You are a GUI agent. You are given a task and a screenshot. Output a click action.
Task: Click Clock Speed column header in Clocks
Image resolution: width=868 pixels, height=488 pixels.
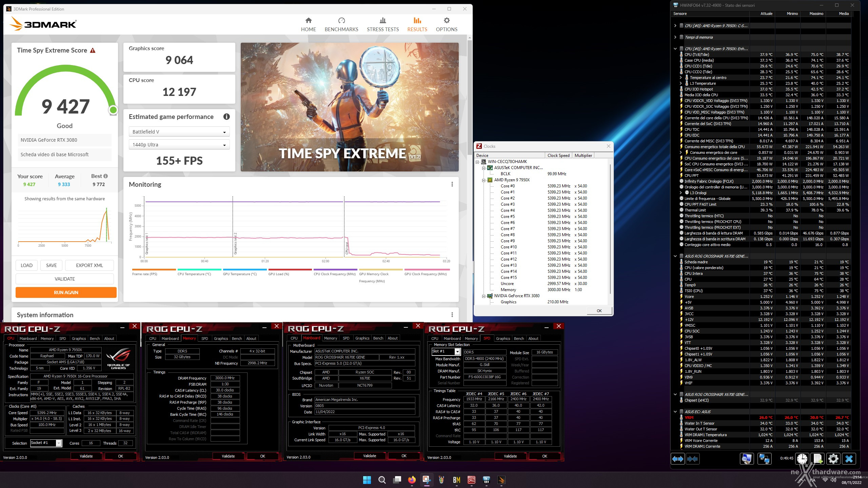558,156
